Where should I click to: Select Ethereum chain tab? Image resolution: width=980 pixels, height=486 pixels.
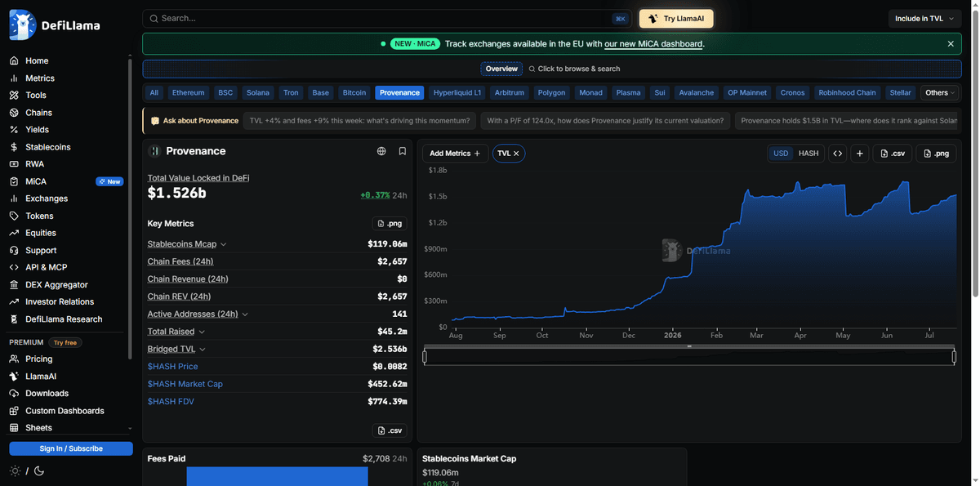click(188, 92)
